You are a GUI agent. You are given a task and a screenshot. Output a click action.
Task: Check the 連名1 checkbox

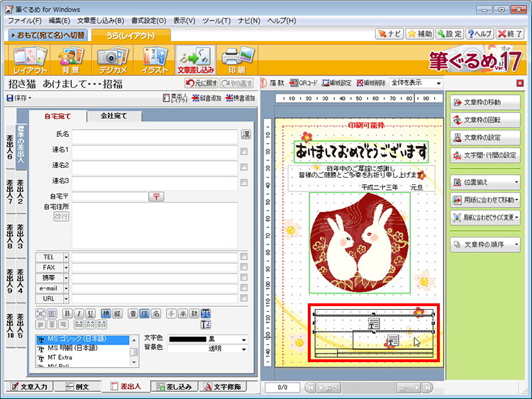point(243,152)
